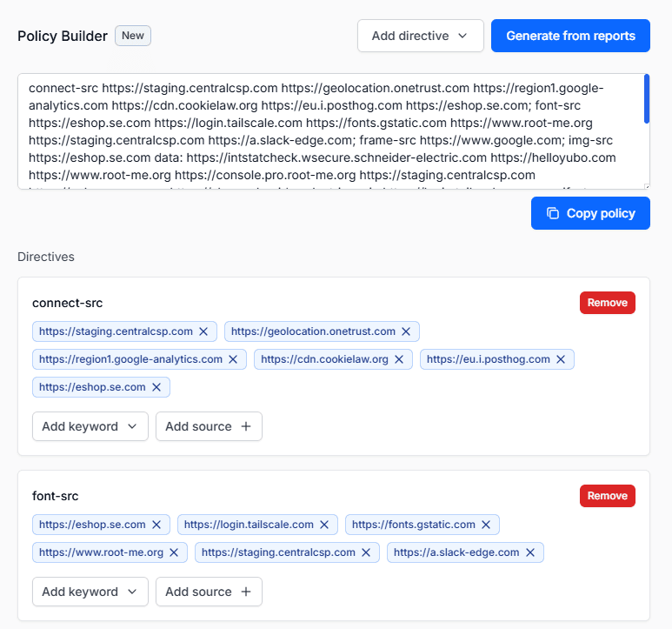Click https://a.slack-edge.com chip text

[456, 552]
